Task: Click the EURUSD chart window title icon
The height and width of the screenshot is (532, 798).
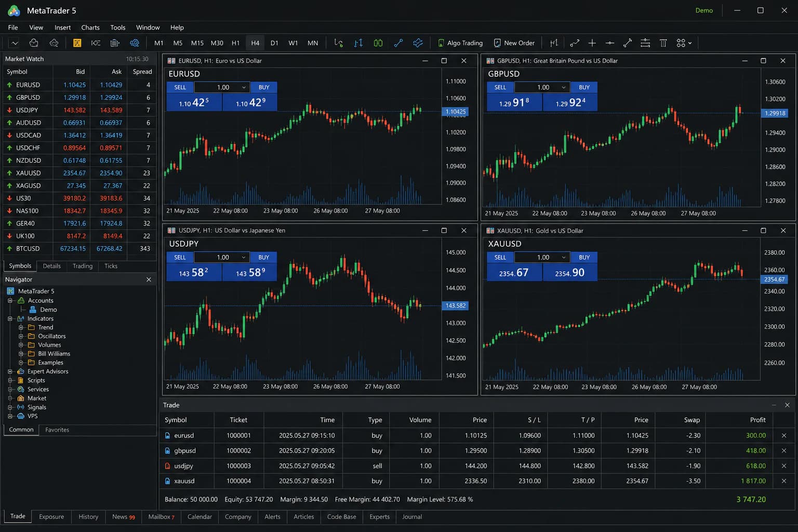Action: [171, 61]
